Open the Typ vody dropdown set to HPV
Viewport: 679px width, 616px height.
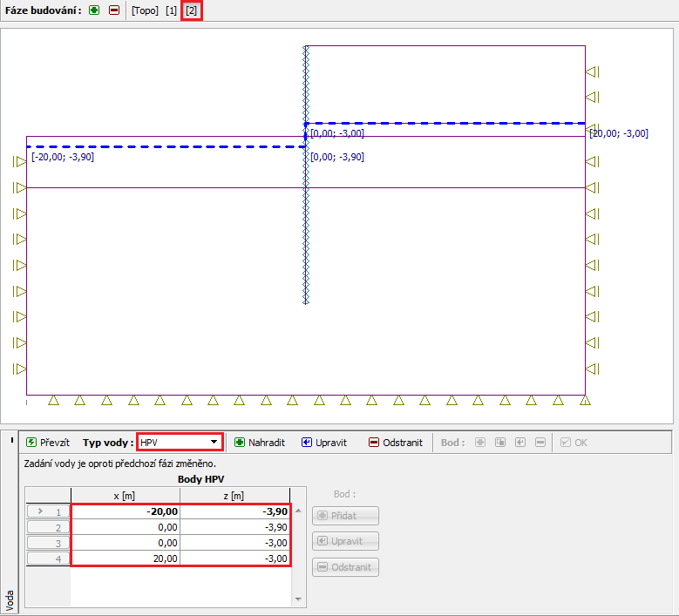coord(180,443)
